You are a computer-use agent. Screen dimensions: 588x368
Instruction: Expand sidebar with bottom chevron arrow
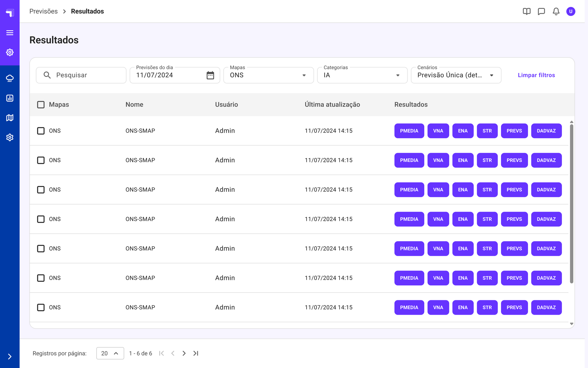[x=10, y=356]
